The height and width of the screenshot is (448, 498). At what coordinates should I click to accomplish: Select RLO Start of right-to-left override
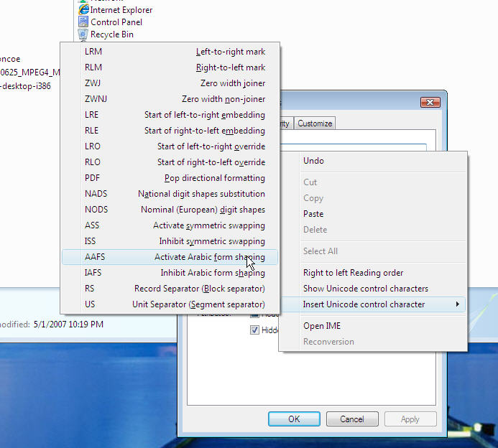tap(170, 162)
